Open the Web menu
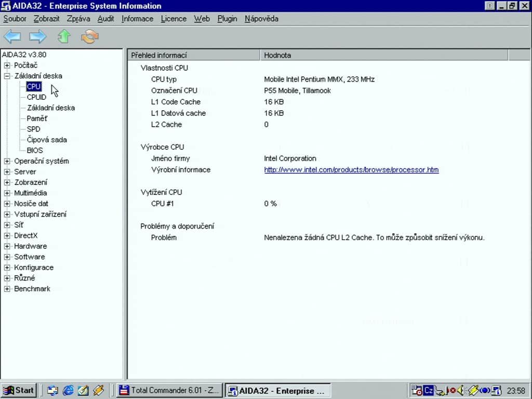The height and width of the screenshot is (399, 532). point(202,19)
